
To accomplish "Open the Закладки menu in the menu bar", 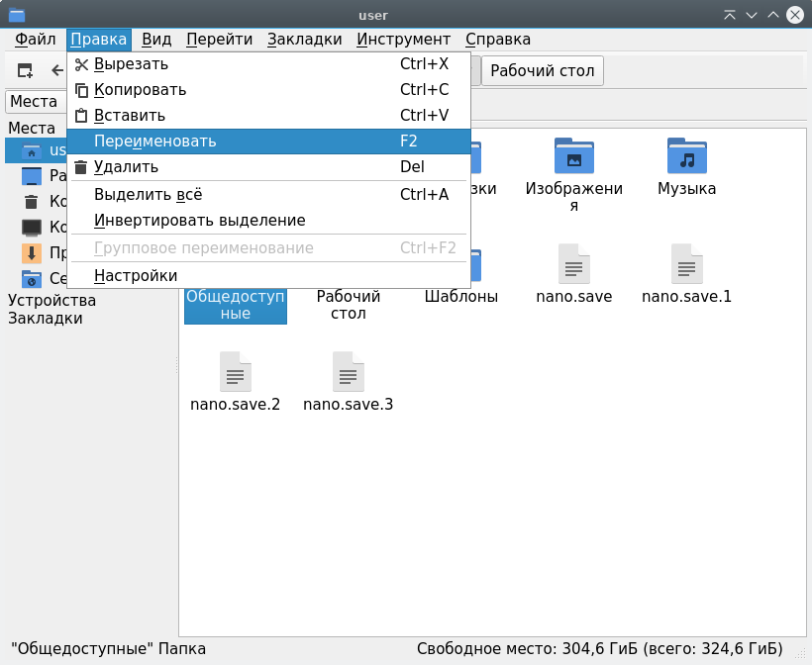I will tap(304, 40).
